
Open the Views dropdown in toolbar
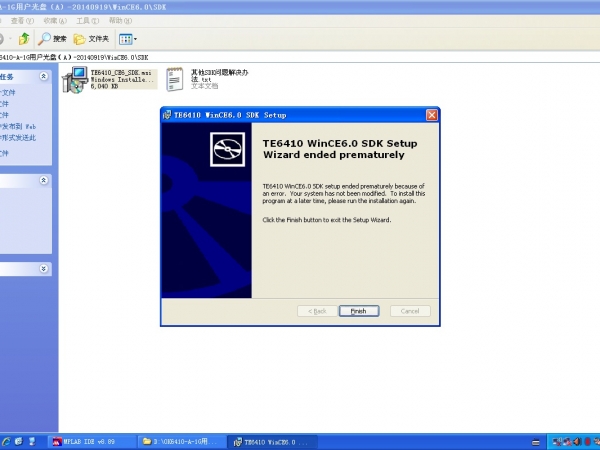click(127, 39)
